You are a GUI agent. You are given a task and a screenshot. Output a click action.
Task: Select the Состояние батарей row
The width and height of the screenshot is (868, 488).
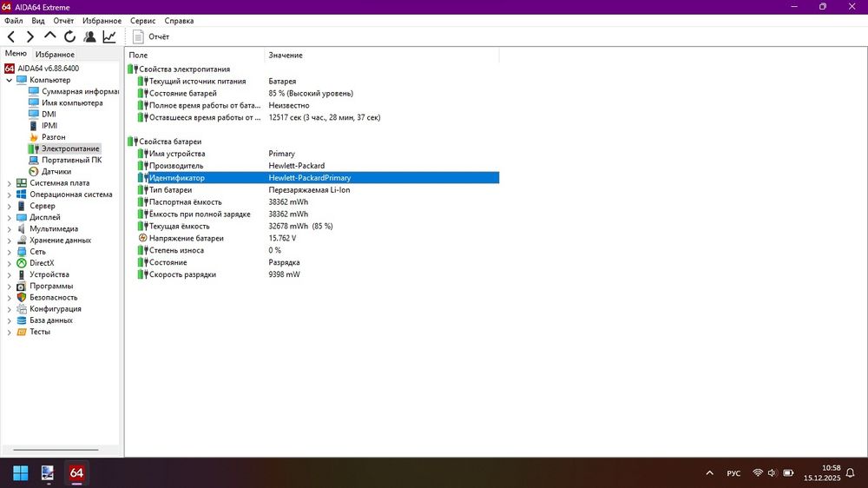[319, 94]
